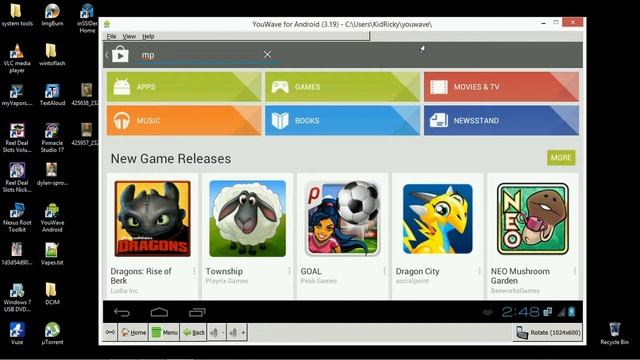The width and height of the screenshot is (640, 360).
Task: Click the volume down speaker button
Action: point(217,333)
